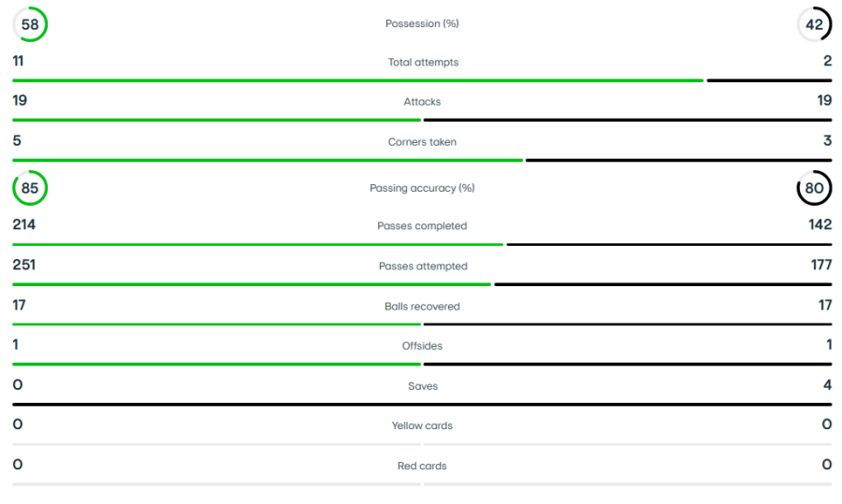This screenshot has width=842, height=504.
Task: Click the Saves value 4
Action: point(828,384)
